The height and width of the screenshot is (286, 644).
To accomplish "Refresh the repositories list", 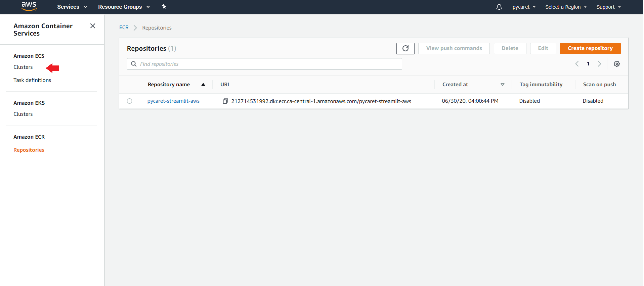I will pos(405,48).
